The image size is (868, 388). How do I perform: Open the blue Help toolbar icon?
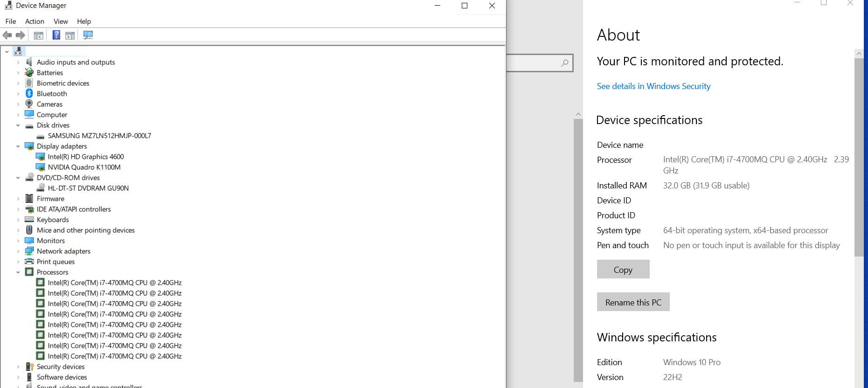pyautogui.click(x=56, y=35)
